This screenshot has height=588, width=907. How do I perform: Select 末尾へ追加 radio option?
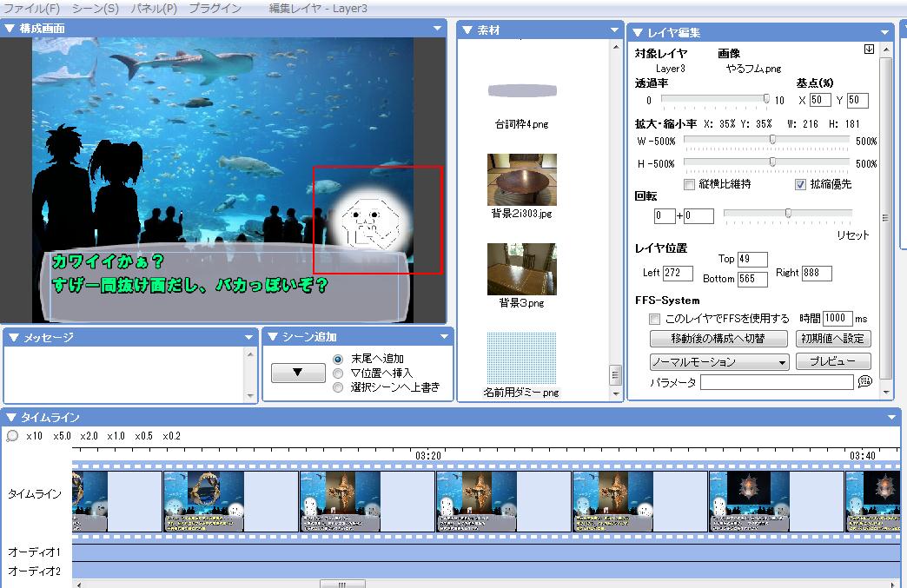point(339,359)
